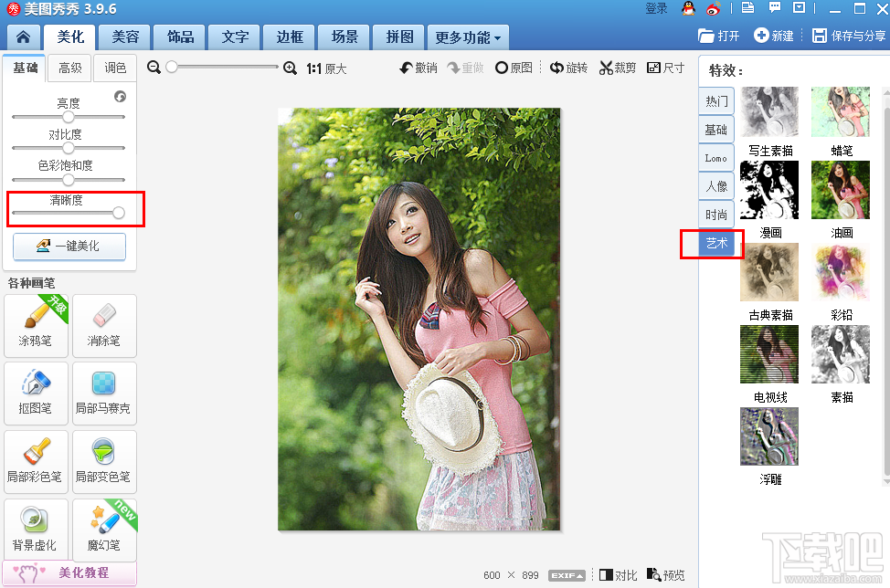The width and height of the screenshot is (890, 588).
Task: Click the Weibo icon in title bar
Action: [x=714, y=8]
